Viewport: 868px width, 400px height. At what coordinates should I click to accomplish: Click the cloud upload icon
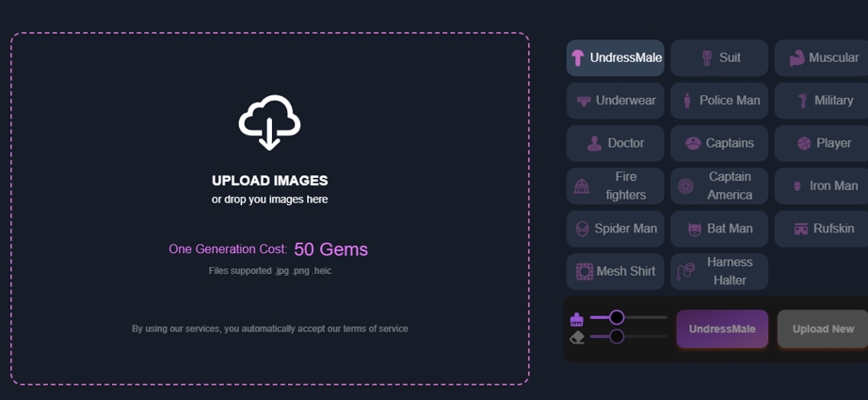tap(269, 122)
